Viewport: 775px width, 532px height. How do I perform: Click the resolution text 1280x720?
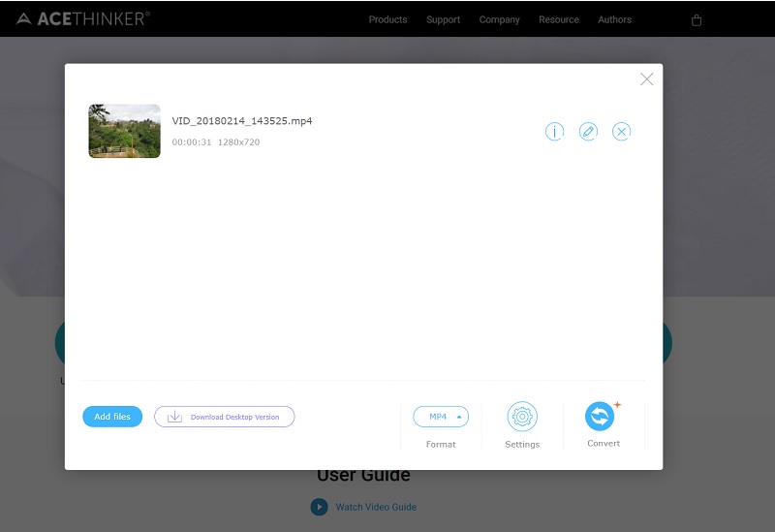pos(238,141)
